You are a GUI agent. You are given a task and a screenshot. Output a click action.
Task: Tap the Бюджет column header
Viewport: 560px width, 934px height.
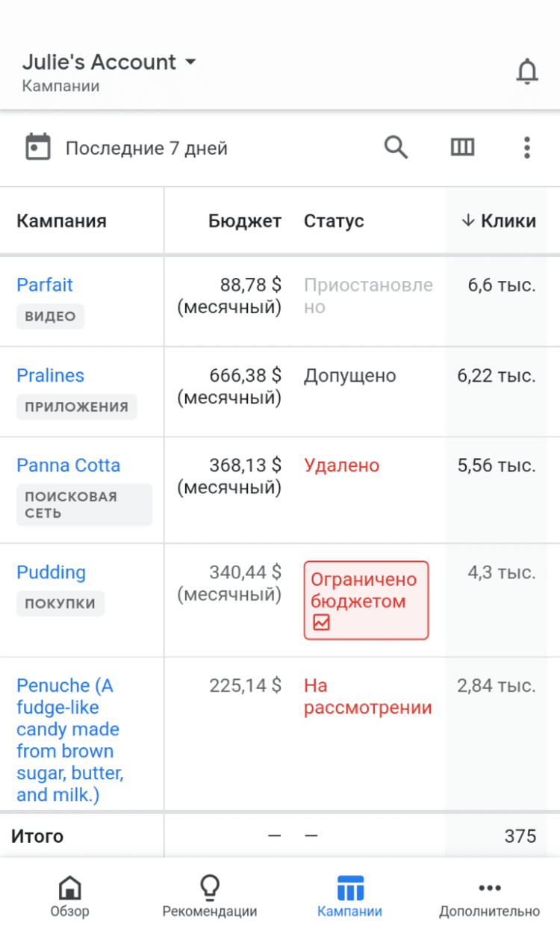click(244, 220)
